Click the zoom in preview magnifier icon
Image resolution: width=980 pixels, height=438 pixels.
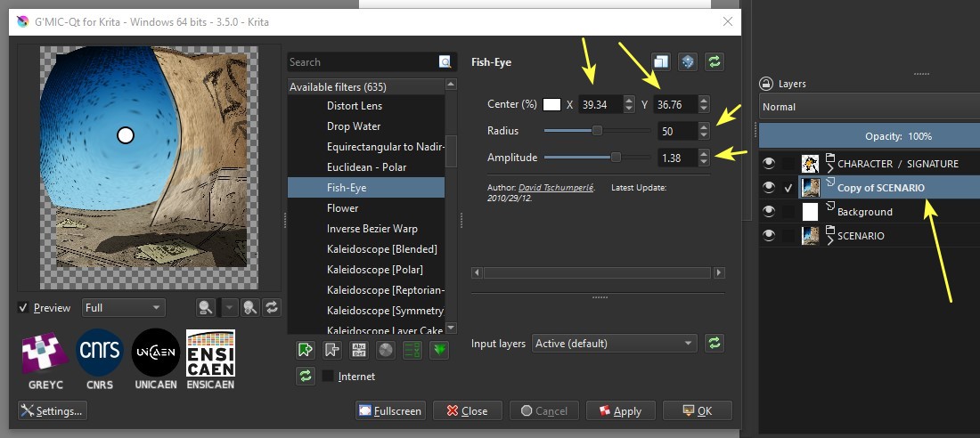(x=250, y=307)
